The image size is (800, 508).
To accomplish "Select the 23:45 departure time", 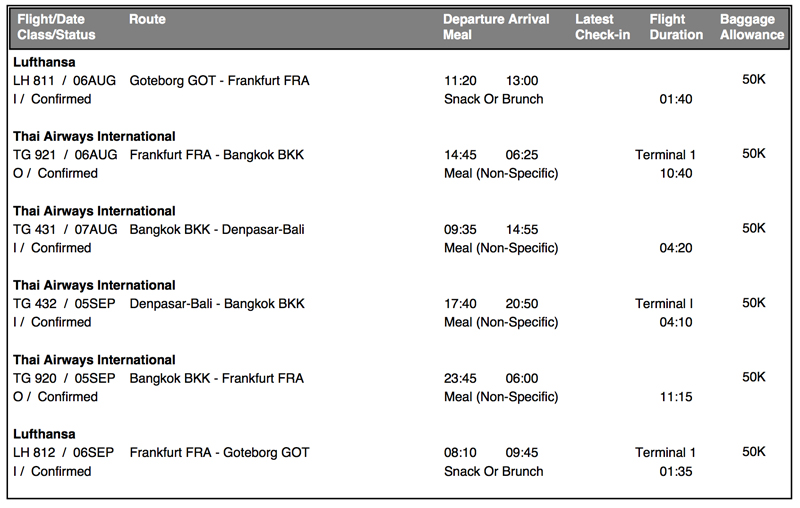I will tap(460, 378).
